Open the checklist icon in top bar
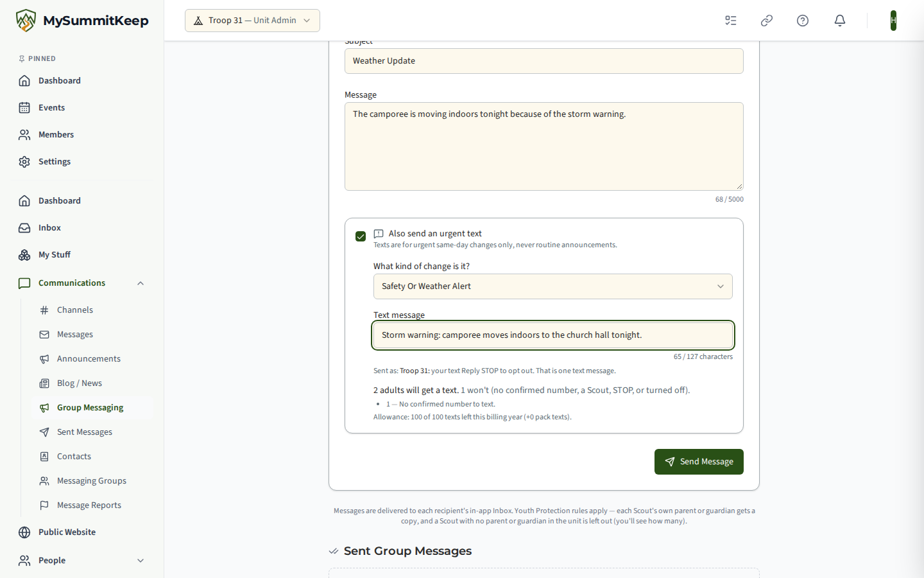This screenshot has width=924, height=578. tap(731, 21)
